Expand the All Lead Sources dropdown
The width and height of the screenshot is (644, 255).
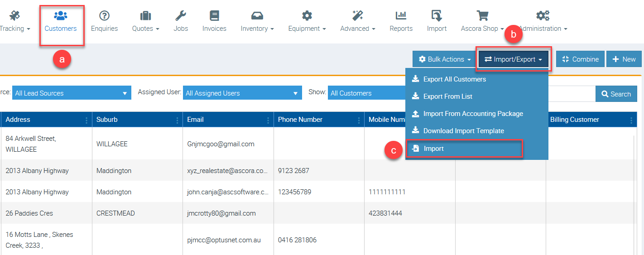coord(72,93)
